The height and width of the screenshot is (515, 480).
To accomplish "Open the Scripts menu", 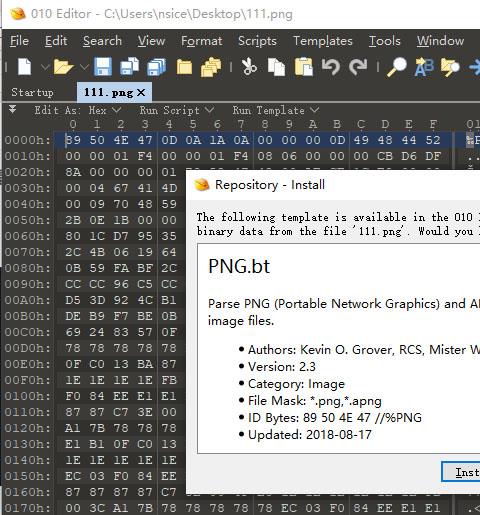I will pyautogui.click(x=257, y=41).
